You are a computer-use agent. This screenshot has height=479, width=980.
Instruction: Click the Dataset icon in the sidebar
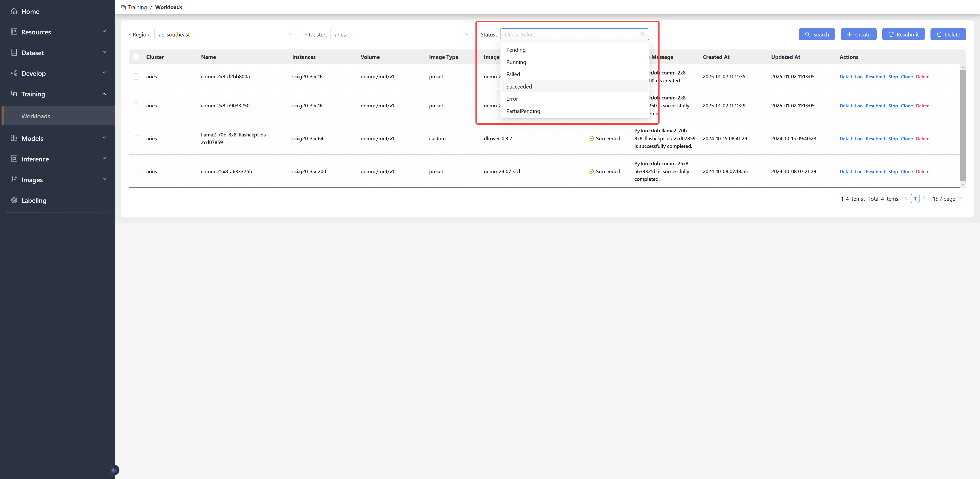[x=14, y=53]
